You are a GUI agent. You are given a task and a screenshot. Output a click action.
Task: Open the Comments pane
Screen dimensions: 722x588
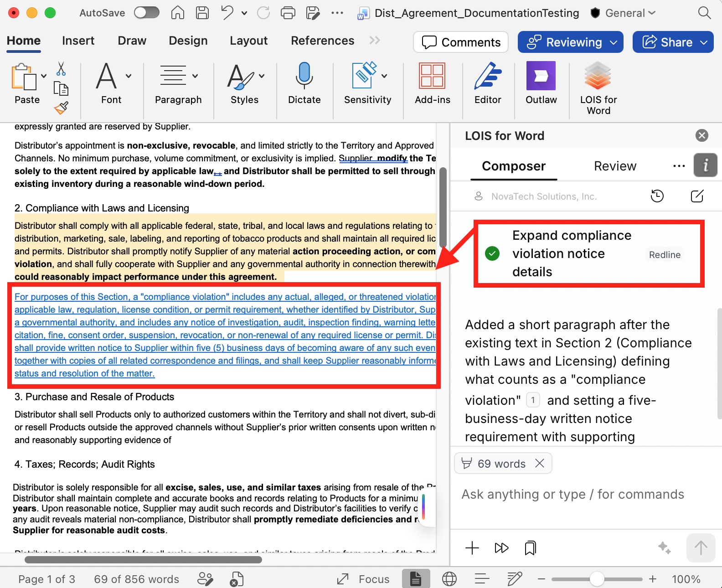(x=461, y=42)
